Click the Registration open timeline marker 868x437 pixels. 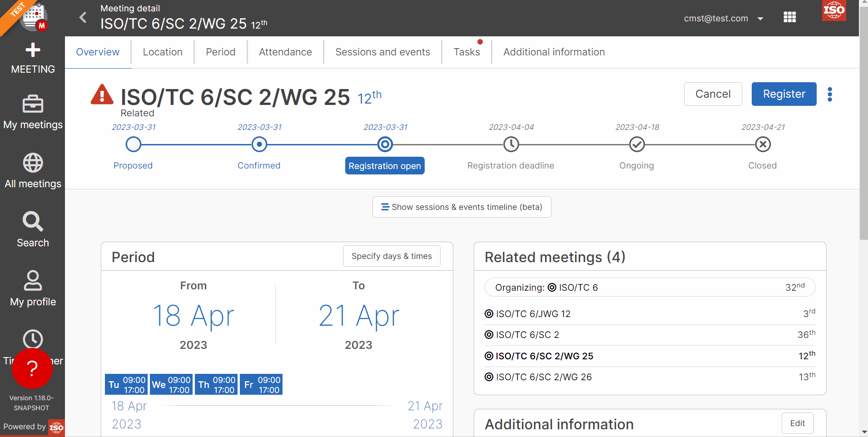(x=385, y=144)
